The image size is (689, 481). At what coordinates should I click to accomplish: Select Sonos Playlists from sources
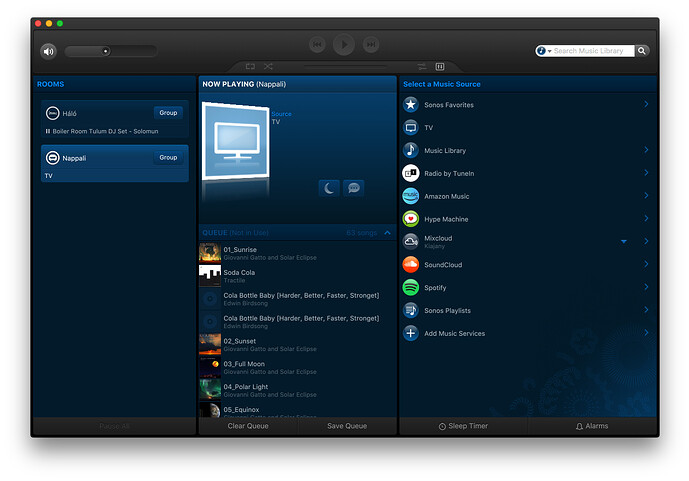click(447, 310)
